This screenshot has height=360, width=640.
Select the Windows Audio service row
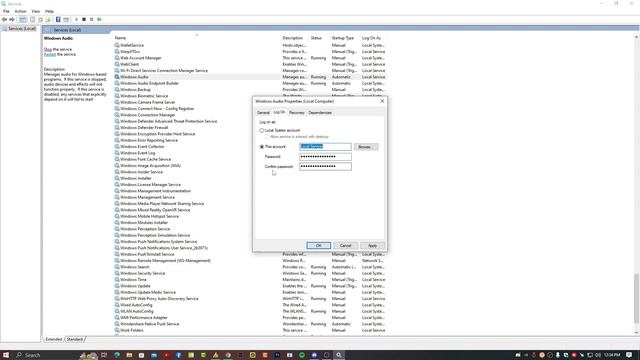[x=250, y=77]
